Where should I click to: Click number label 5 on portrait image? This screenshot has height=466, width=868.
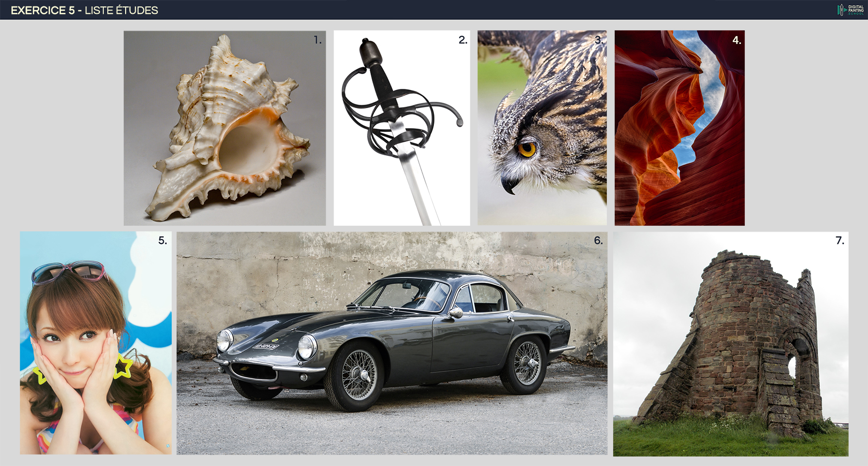[162, 241]
